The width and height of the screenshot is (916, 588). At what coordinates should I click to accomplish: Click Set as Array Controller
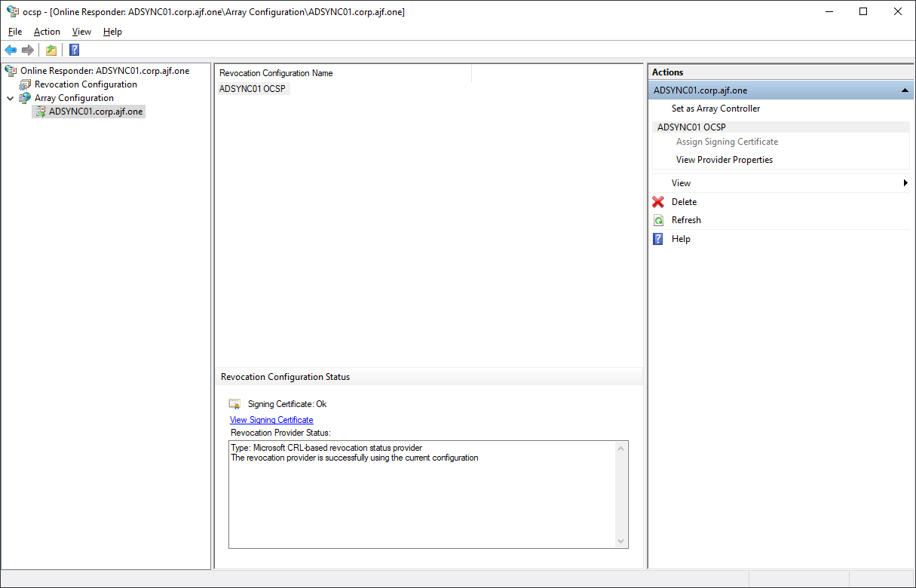(715, 108)
